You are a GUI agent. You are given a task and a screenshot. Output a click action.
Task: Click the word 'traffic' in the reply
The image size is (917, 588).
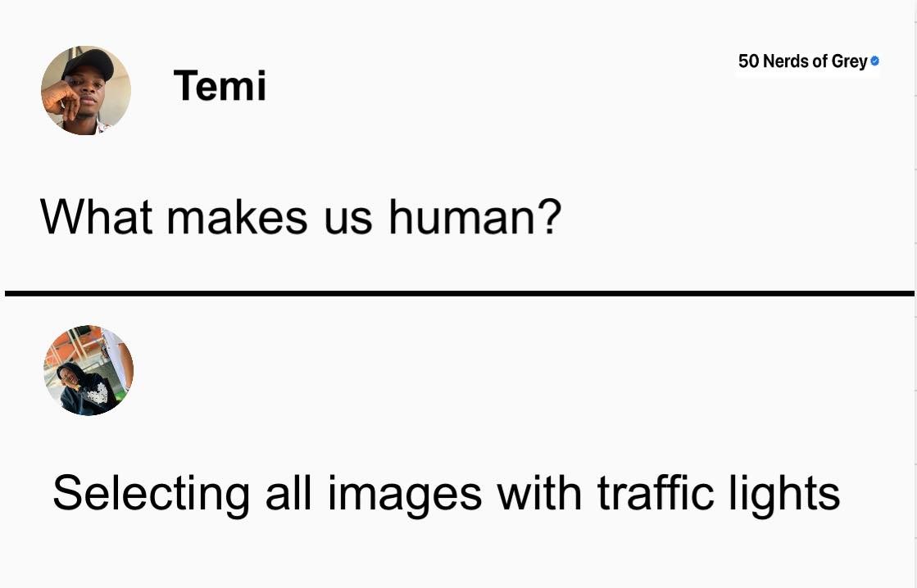[x=656, y=493]
